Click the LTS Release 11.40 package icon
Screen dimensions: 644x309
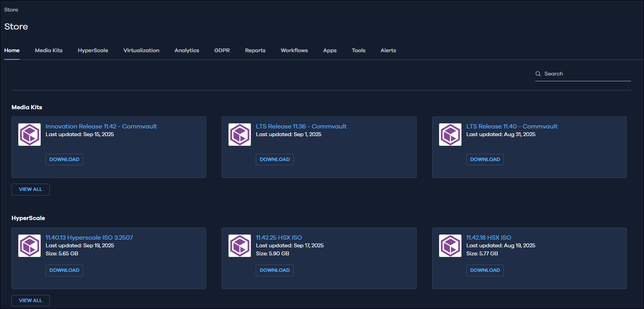pos(450,135)
